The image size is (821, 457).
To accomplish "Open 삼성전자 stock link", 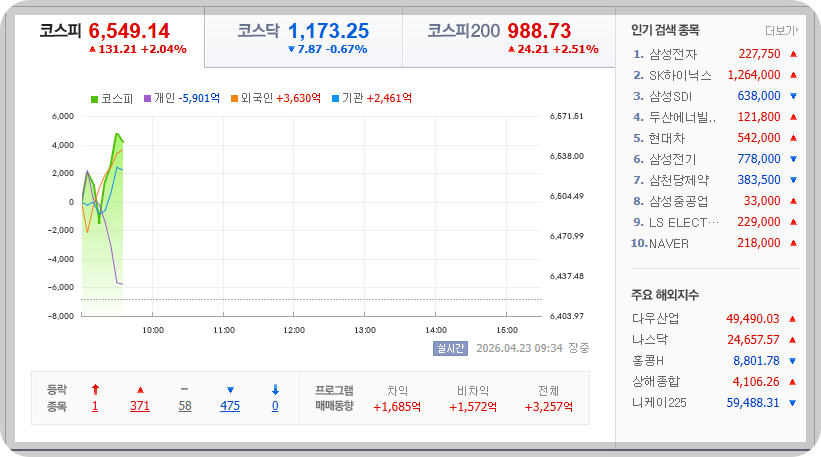I will 673,54.
